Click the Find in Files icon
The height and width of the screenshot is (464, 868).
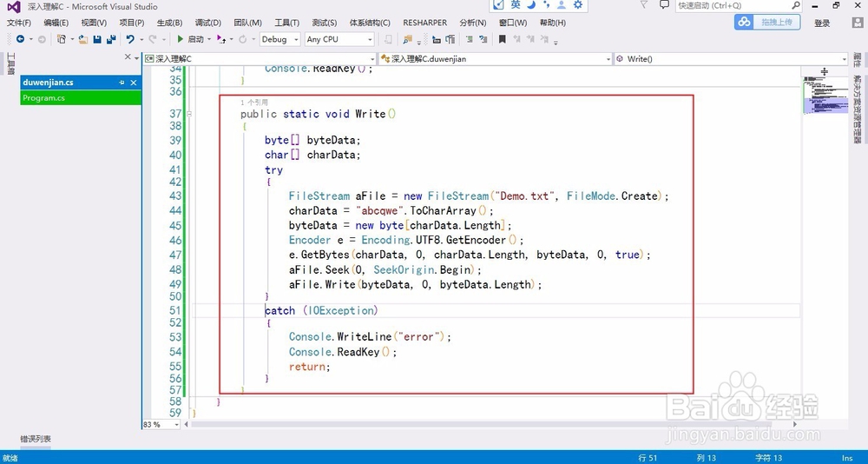(x=408, y=39)
